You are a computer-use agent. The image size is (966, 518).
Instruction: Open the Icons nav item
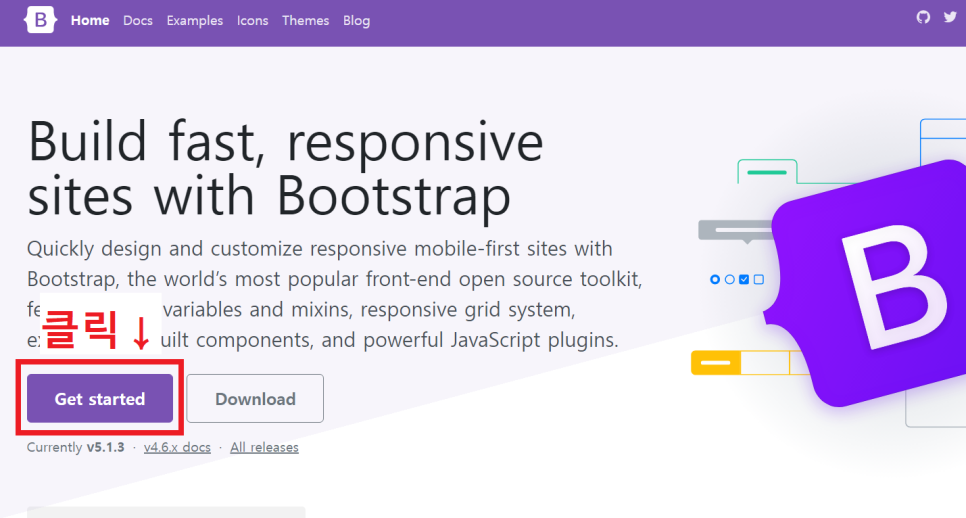tap(253, 20)
